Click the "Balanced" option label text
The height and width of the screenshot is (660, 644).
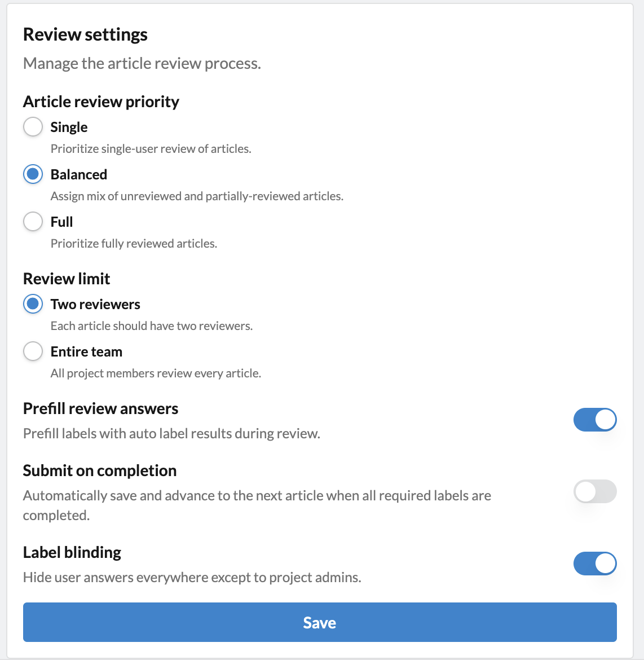pyautogui.click(x=79, y=174)
